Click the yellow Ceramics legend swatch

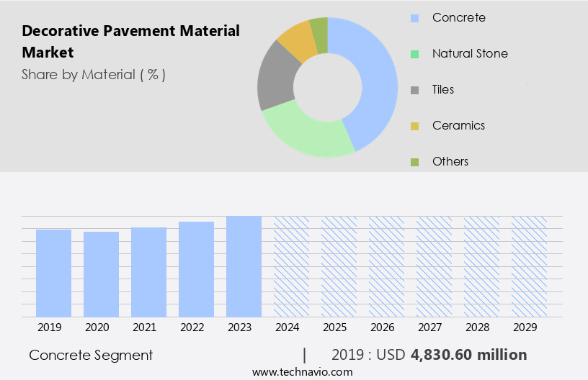coord(414,126)
